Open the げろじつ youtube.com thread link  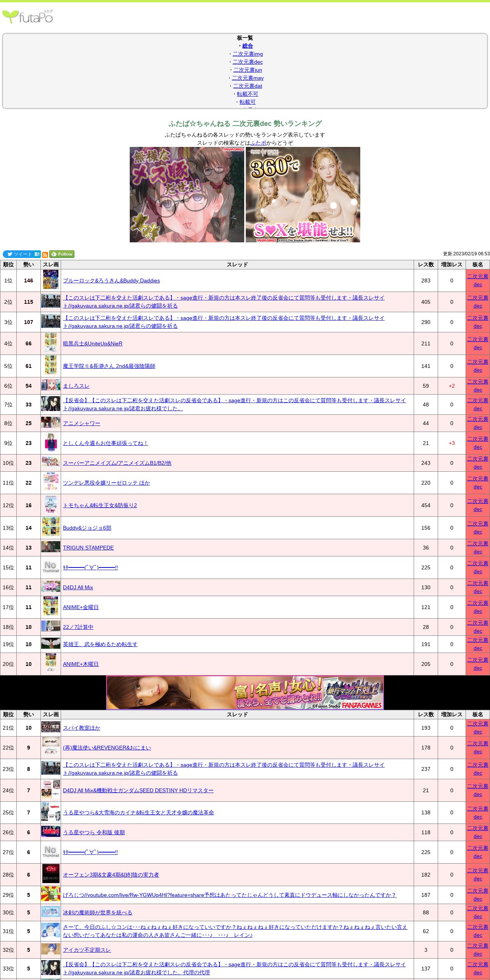[230, 895]
